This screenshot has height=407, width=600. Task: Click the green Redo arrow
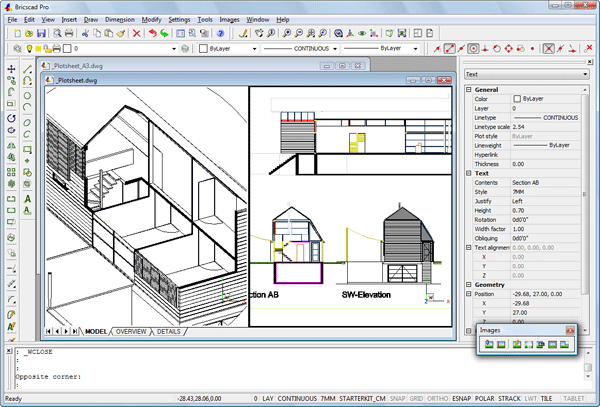pyautogui.click(x=165, y=34)
